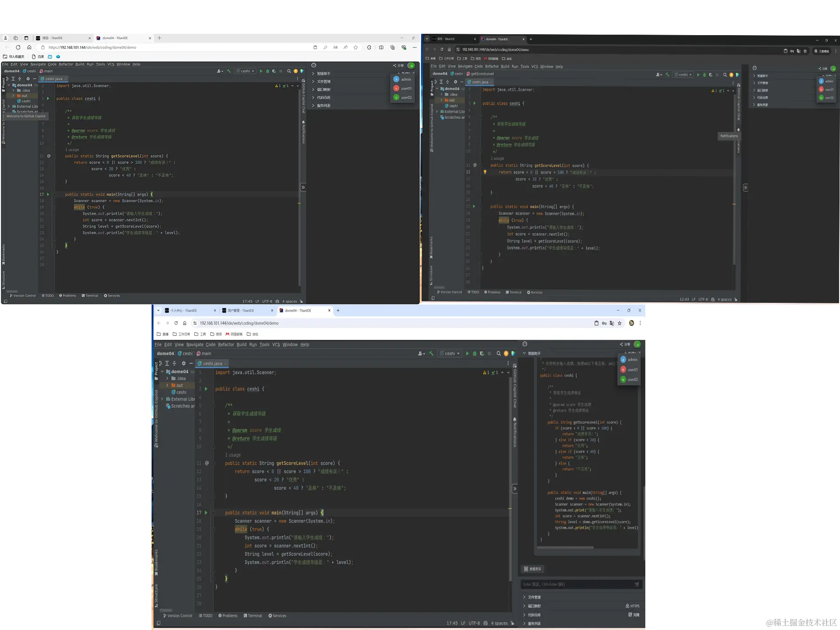
Task: Switch to 用户管理 - TitanIDE browser tab
Action: tap(247, 310)
